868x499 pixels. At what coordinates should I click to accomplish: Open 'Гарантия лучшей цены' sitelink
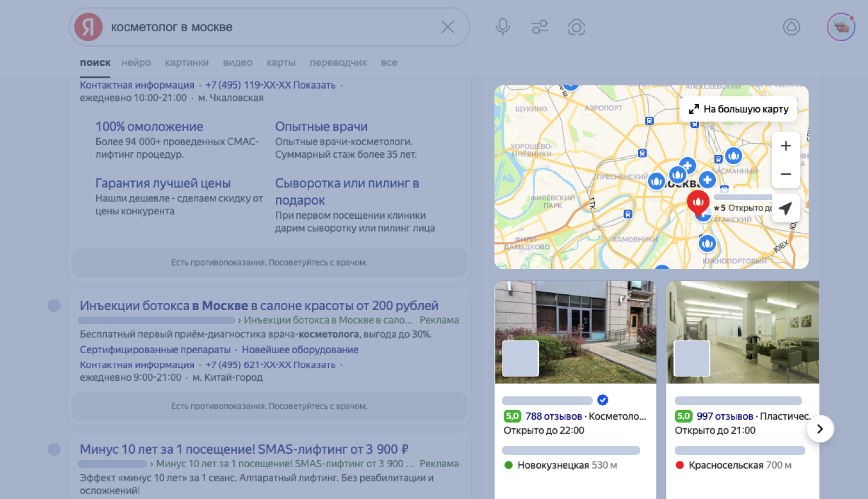point(163,183)
